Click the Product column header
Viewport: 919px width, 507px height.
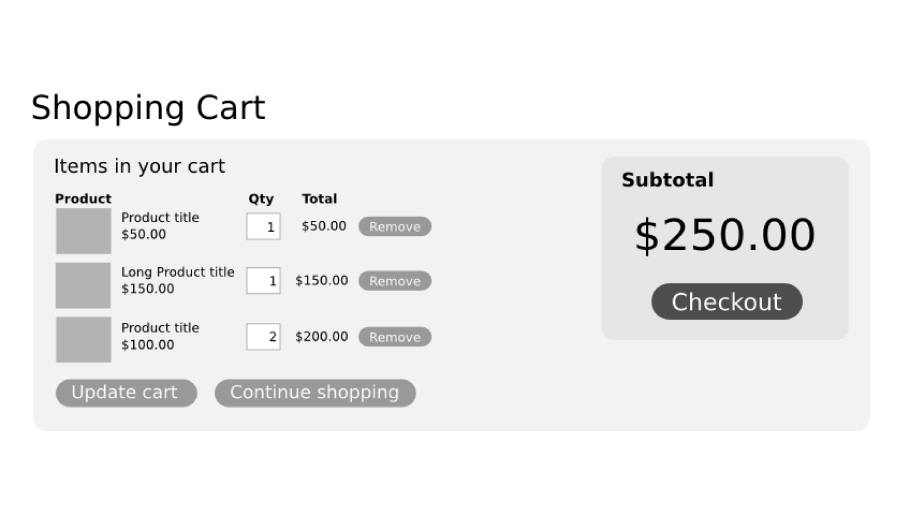(x=83, y=199)
